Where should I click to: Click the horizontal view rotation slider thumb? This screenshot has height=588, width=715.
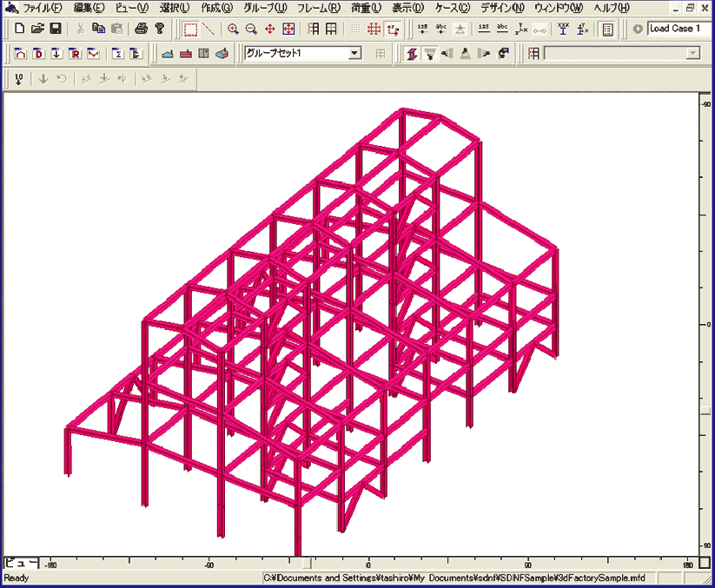(308, 564)
